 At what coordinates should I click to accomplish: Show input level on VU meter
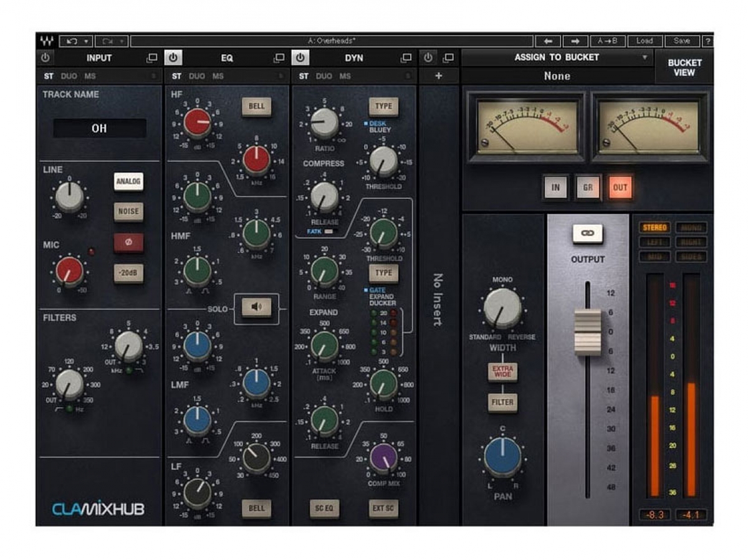pos(555,187)
